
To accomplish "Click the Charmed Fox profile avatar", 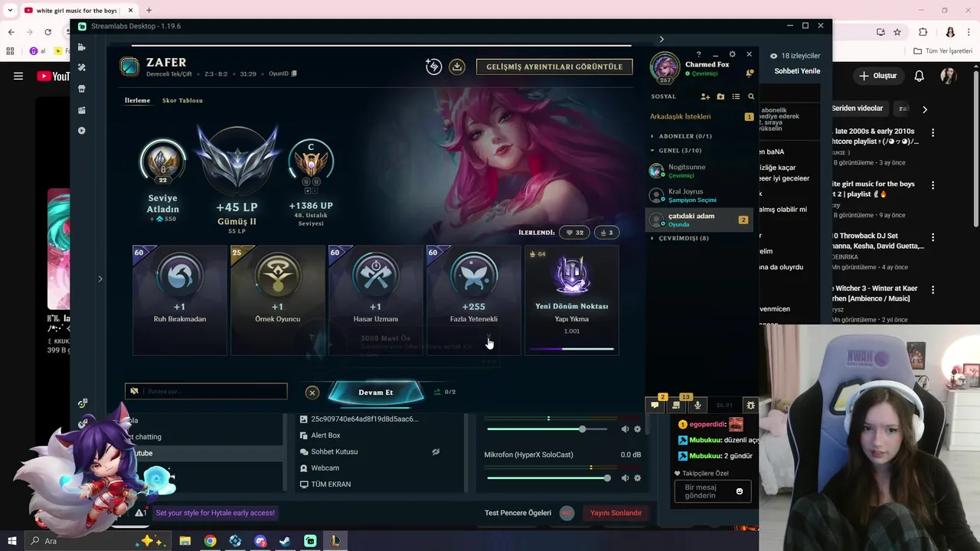I will [665, 67].
